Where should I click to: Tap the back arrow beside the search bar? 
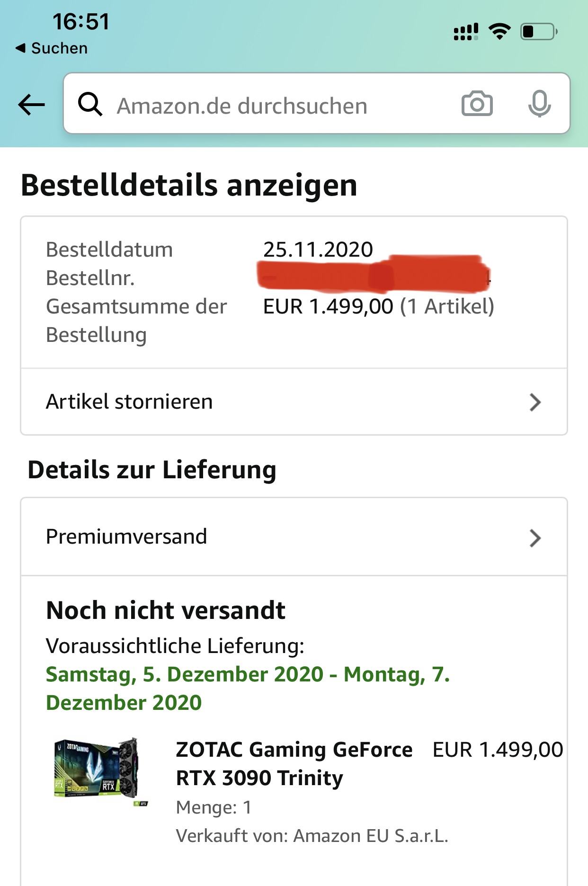31,105
